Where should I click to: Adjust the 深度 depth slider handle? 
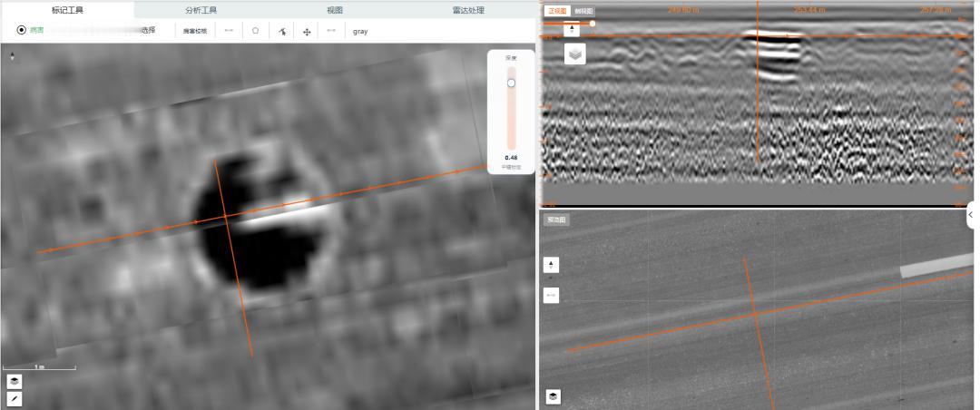511,83
